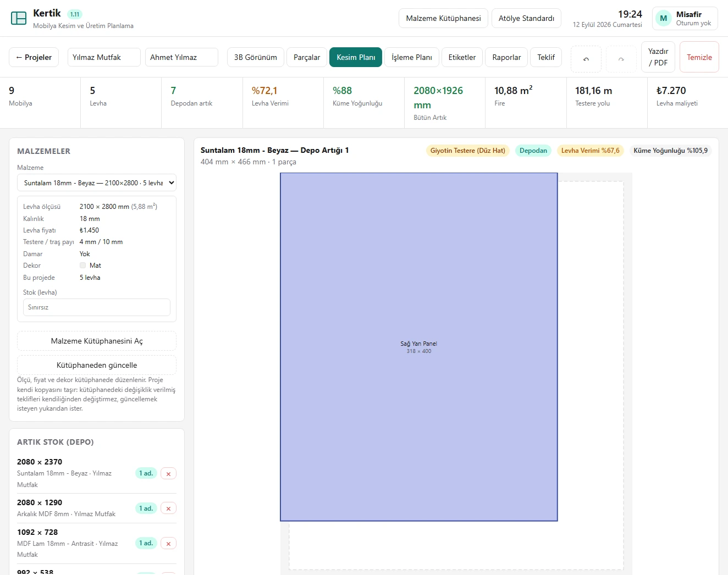Click Malzeme Kütüphanesini Aç button

(x=97, y=341)
